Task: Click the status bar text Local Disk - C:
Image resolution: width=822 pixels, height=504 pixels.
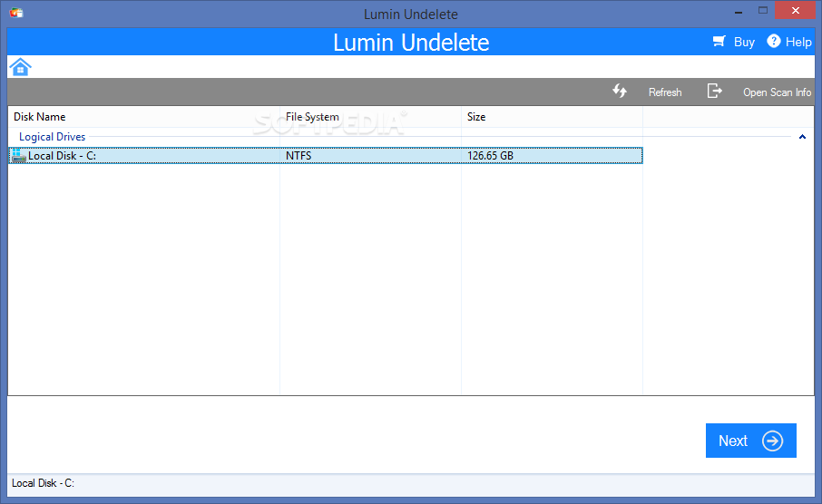Action: click(43, 483)
